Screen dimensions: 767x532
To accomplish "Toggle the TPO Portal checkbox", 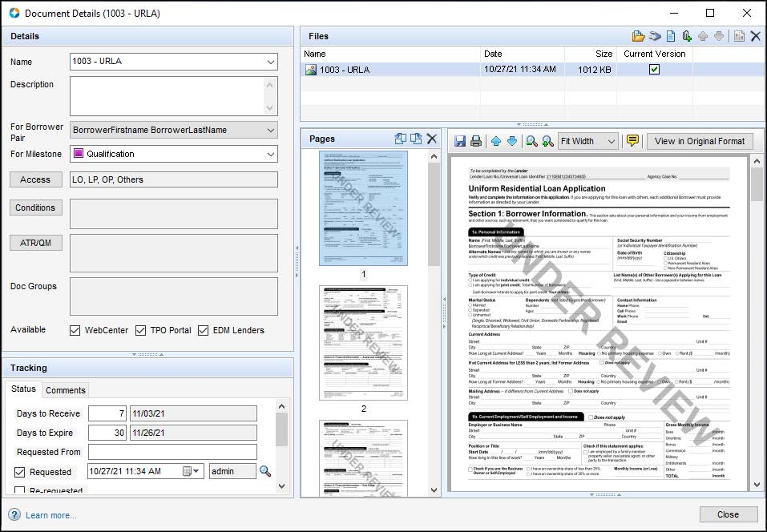I will coord(141,330).
